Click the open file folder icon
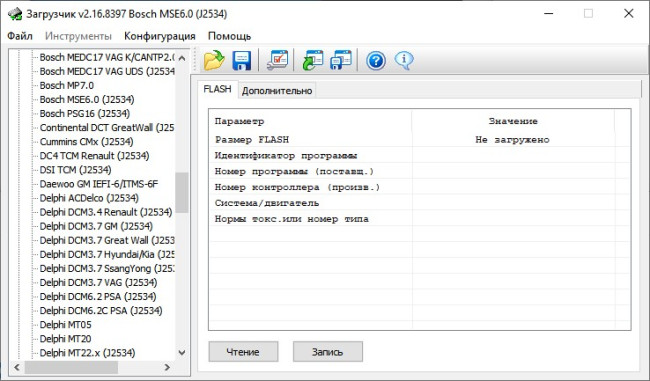Viewport: 650px width, 381px height. tap(214, 61)
